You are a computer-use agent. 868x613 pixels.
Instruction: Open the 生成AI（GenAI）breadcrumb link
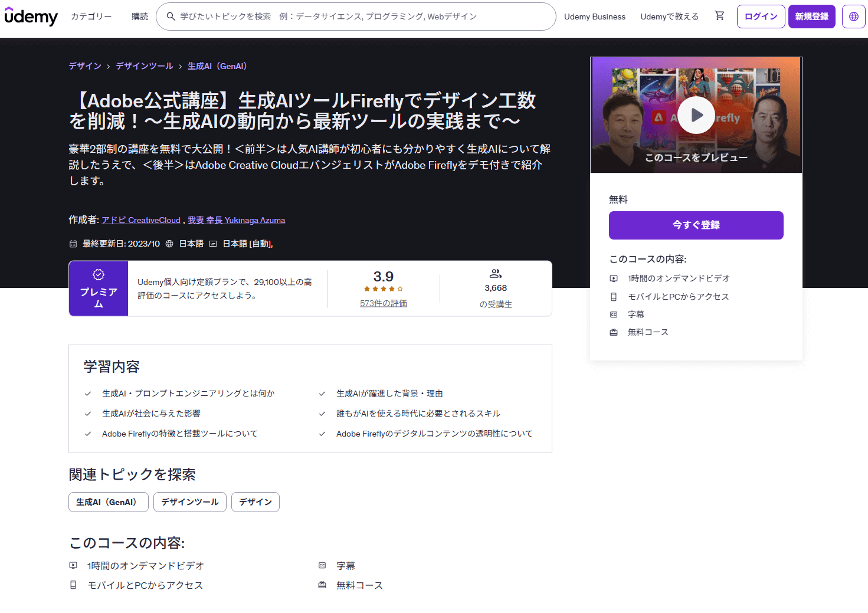(217, 66)
